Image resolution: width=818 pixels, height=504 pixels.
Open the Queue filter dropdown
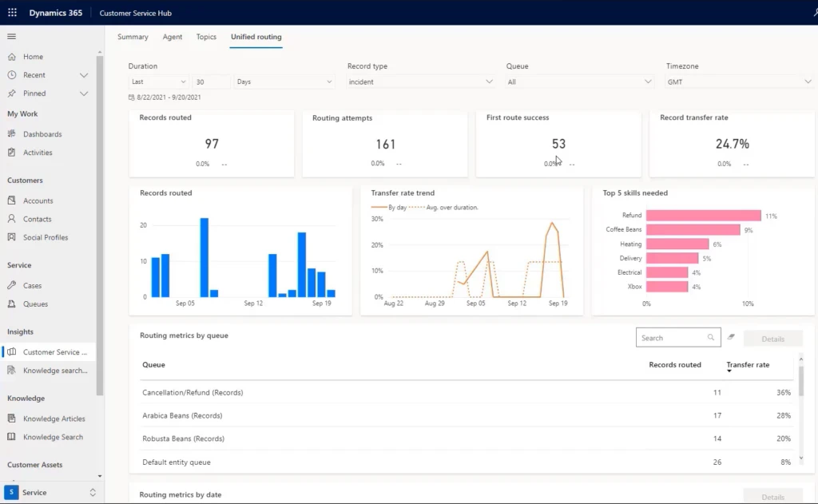(579, 81)
